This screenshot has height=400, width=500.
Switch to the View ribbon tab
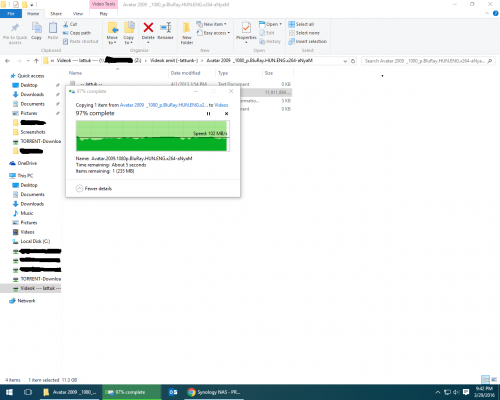tap(78, 14)
